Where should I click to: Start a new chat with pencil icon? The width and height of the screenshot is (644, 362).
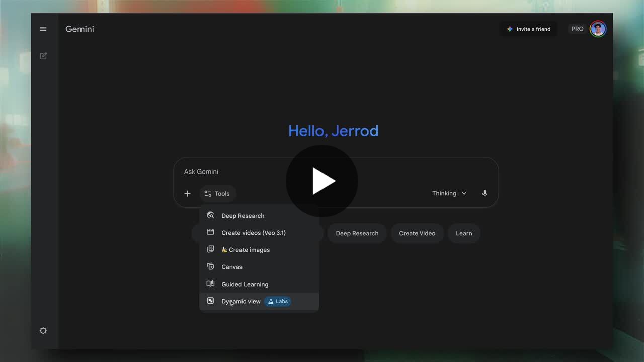coord(43,56)
